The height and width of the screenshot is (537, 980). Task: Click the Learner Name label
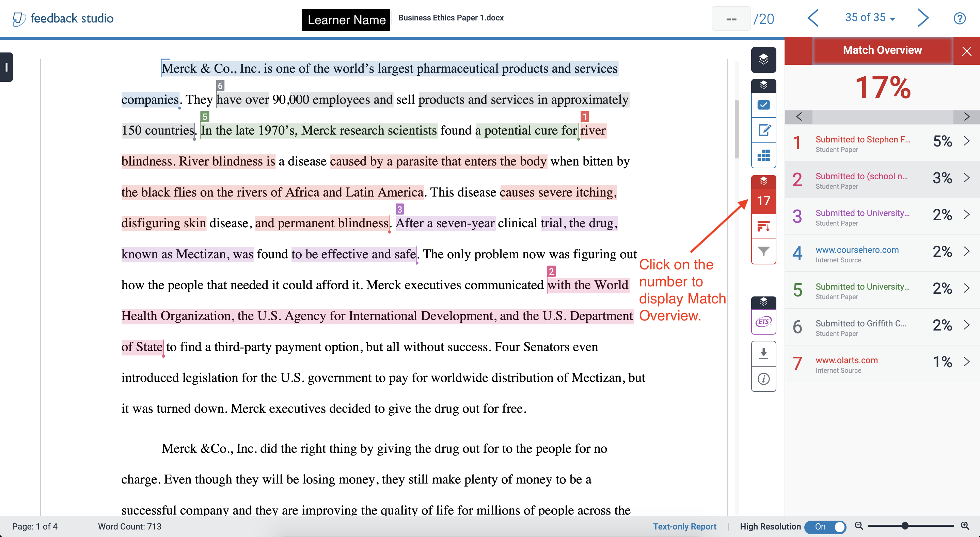tap(346, 20)
